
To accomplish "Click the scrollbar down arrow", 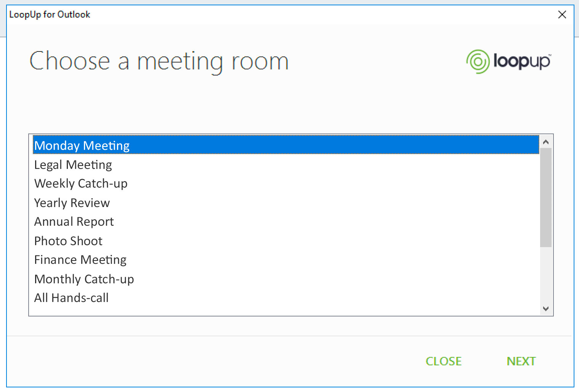I will pyautogui.click(x=545, y=309).
